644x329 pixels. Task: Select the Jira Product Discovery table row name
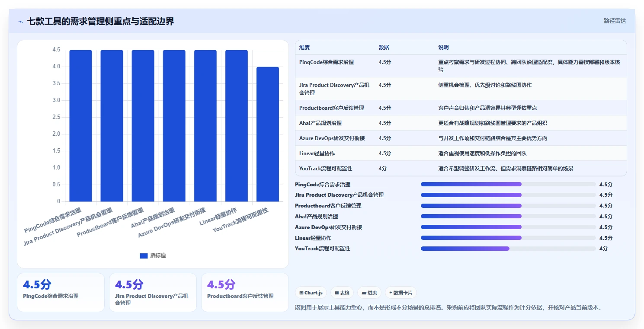(334, 89)
